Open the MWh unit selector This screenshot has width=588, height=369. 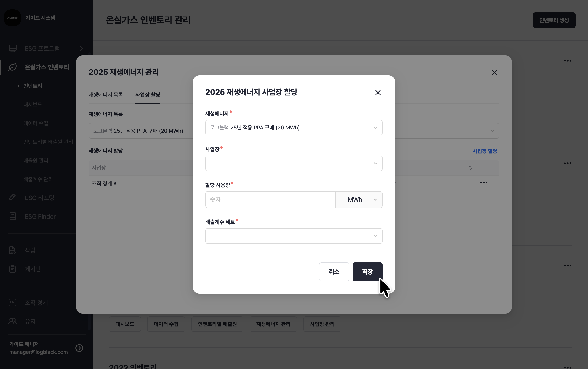pos(359,200)
